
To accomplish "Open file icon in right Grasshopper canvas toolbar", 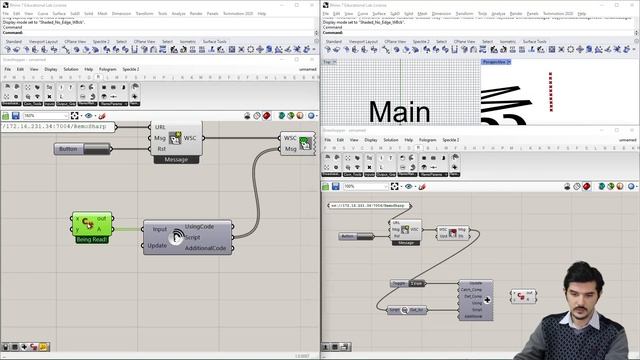I will (325, 187).
